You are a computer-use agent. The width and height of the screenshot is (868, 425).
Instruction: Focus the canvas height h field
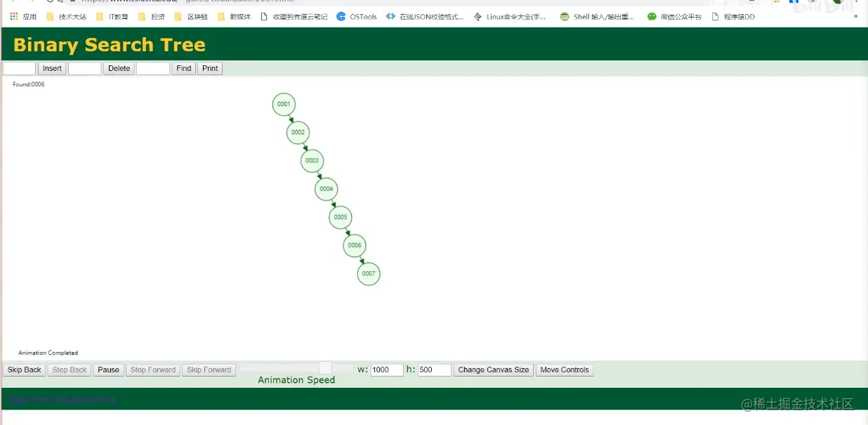tap(435, 370)
